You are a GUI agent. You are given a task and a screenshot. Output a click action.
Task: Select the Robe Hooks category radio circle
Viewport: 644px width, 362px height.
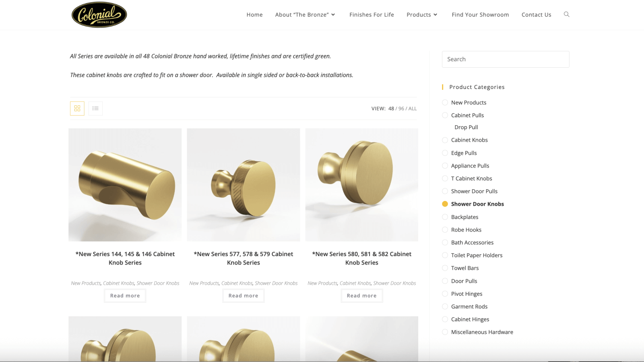445,230
